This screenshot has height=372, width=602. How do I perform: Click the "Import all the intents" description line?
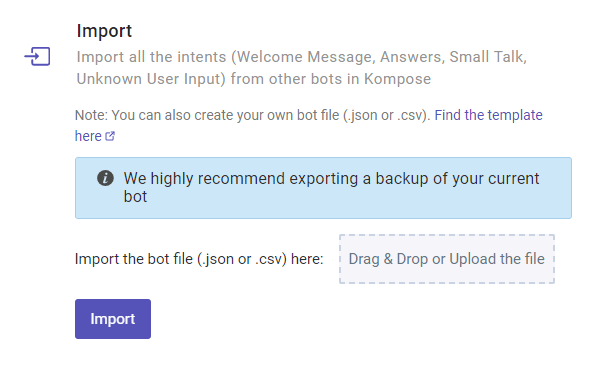[x=302, y=57]
